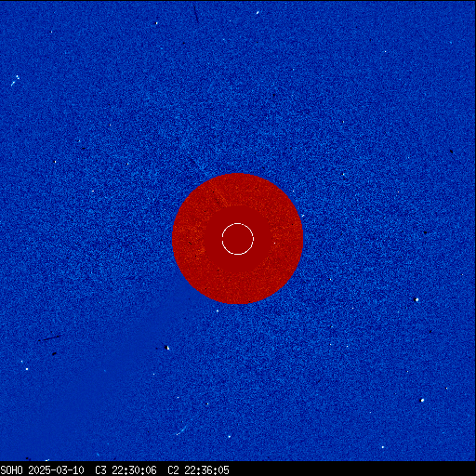Click the white circle marking the Sun

pyautogui.click(x=238, y=239)
